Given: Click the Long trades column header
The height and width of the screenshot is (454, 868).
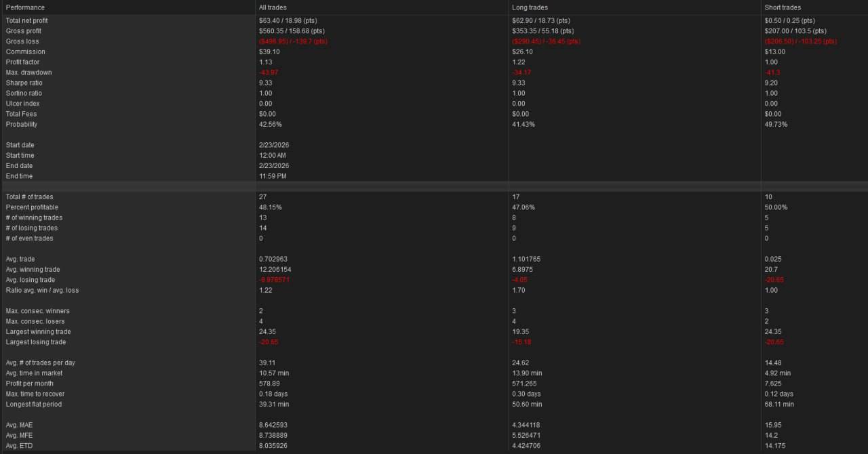Looking at the screenshot, I should [530, 7].
